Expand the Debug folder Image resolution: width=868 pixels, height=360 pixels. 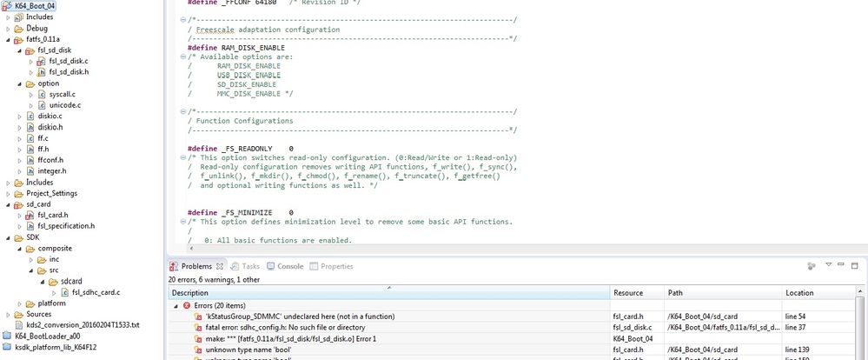[9, 28]
